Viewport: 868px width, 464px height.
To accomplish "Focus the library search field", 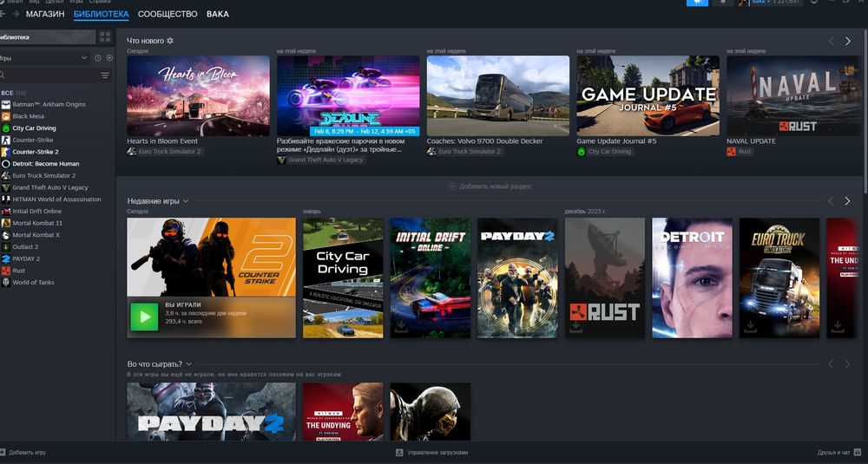I will pyautogui.click(x=49, y=75).
